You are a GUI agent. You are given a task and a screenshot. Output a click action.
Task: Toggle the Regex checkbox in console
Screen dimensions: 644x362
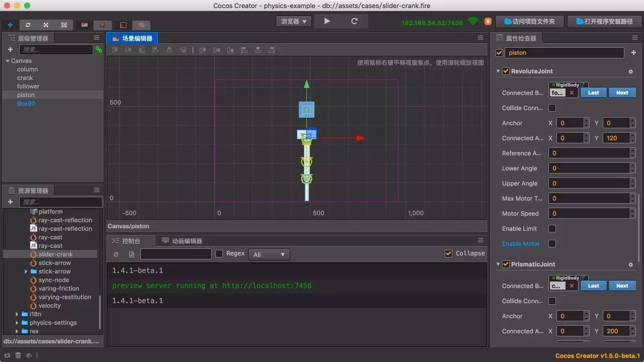pyautogui.click(x=219, y=254)
